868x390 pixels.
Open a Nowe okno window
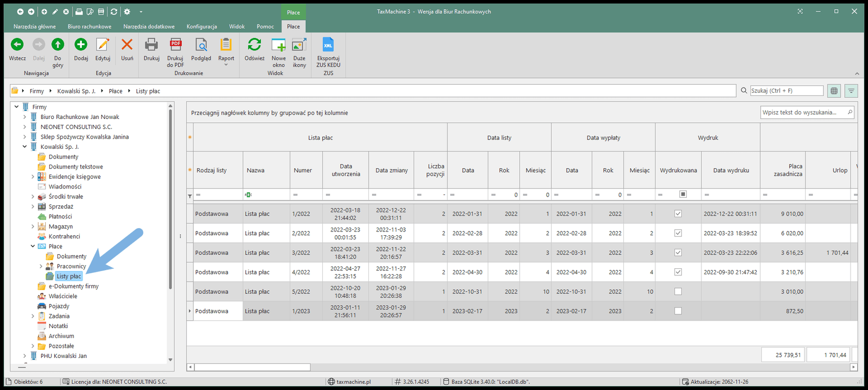[x=278, y=45]
